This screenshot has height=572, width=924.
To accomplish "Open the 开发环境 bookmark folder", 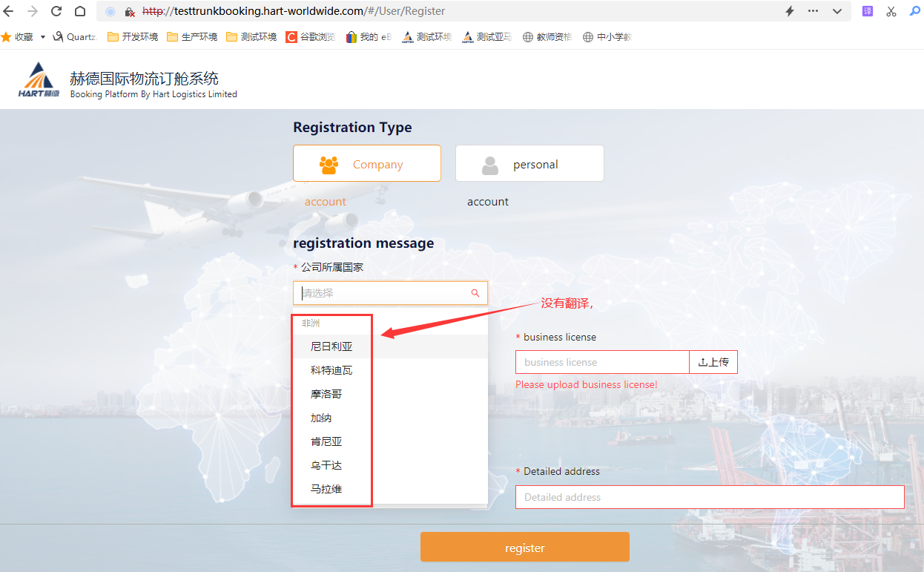I will (x=133, y=37).
